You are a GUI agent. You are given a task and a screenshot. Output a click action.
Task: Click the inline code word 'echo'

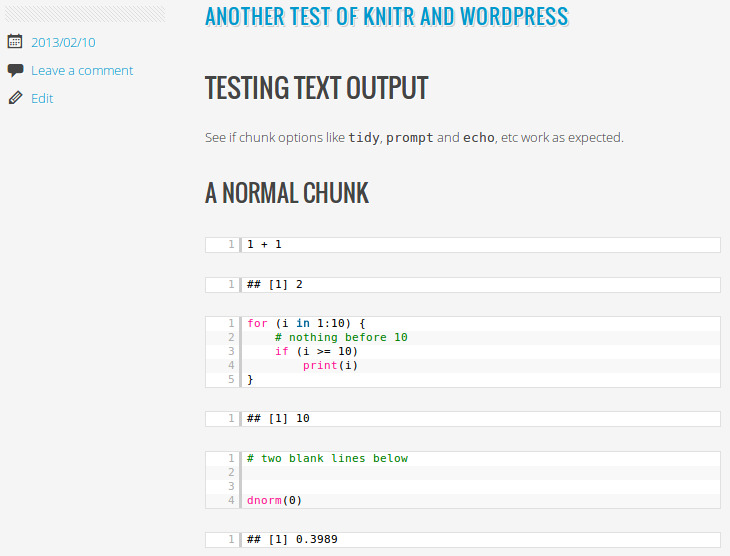[479, 138]
